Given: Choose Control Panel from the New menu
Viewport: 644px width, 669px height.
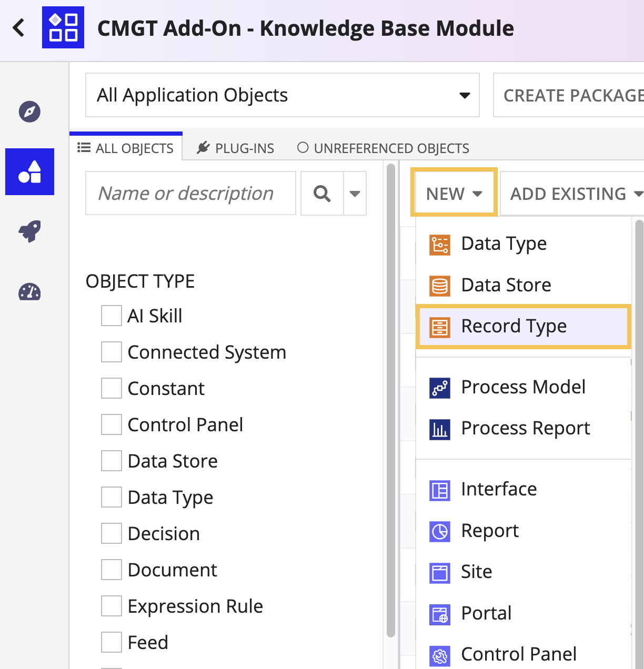Looking at the screenshot, I should point(524,655).
